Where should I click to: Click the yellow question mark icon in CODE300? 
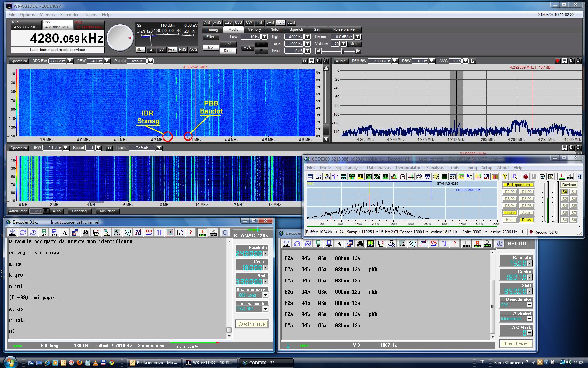(505, 177)
